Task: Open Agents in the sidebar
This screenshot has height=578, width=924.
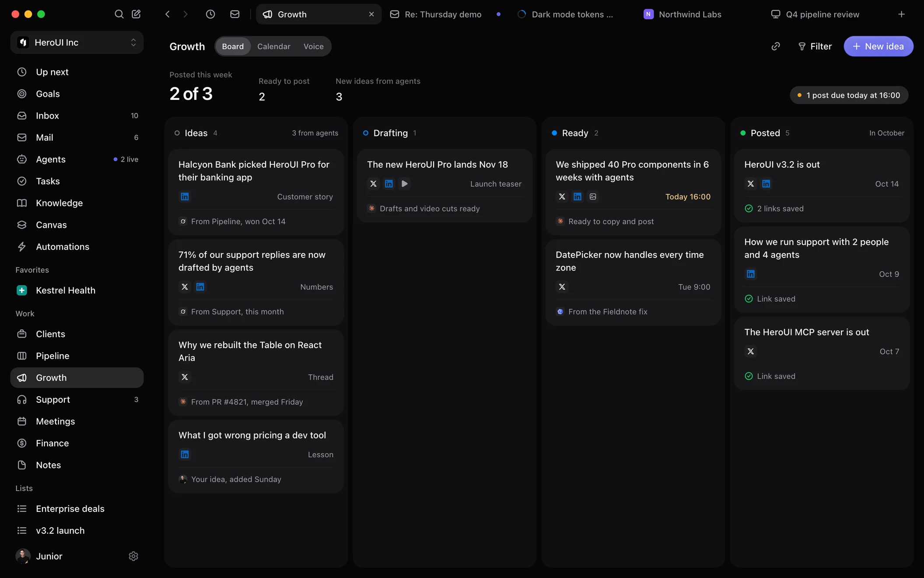Action: point(77,159)
